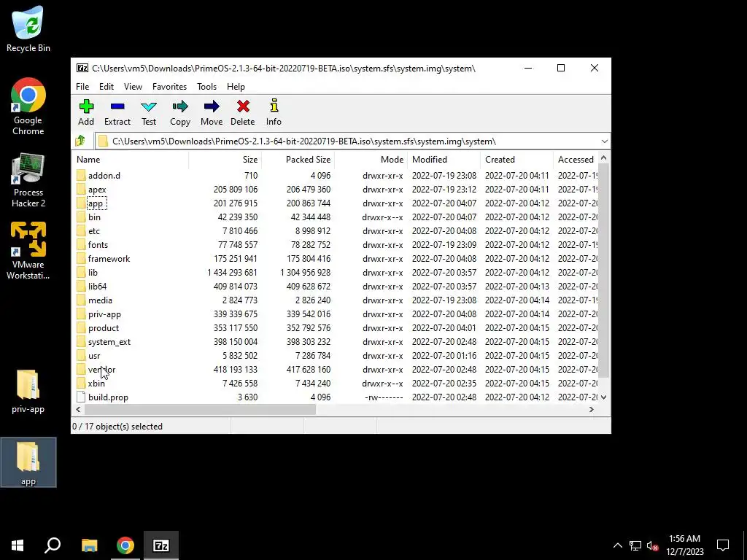The width and height of the screenshot is (747, 560).
Task: Click the muted volume tray icon
Action: tap(652, 545)
